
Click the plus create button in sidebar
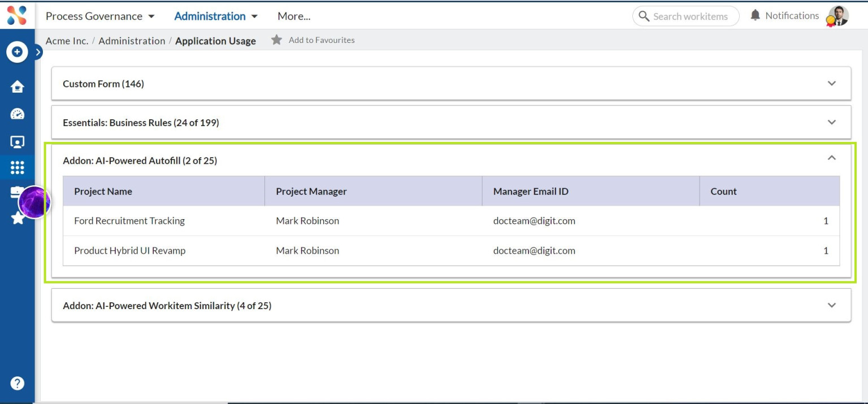(17, 52)
